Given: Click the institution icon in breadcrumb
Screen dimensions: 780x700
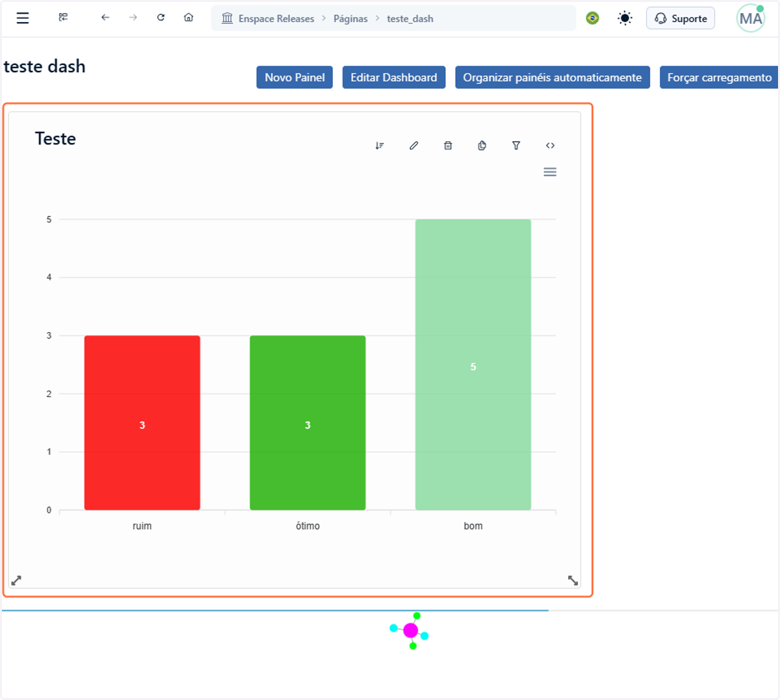Looking at the screenshot, I should click(x=227, y=18).
